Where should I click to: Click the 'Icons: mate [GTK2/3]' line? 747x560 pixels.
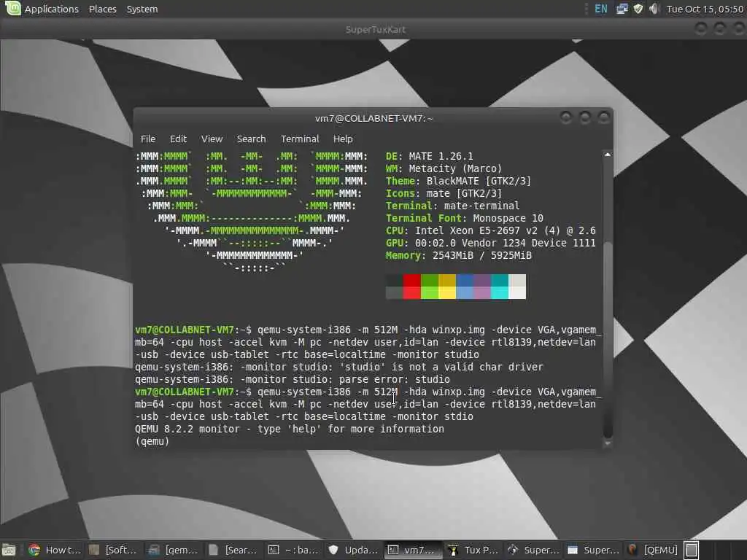pyautogui.click(x=444, y=193)
